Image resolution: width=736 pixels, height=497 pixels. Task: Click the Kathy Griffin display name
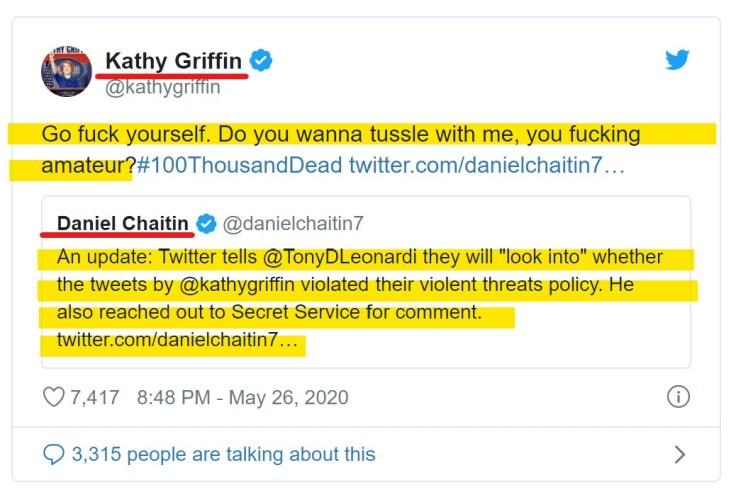[x=174, y=61]
